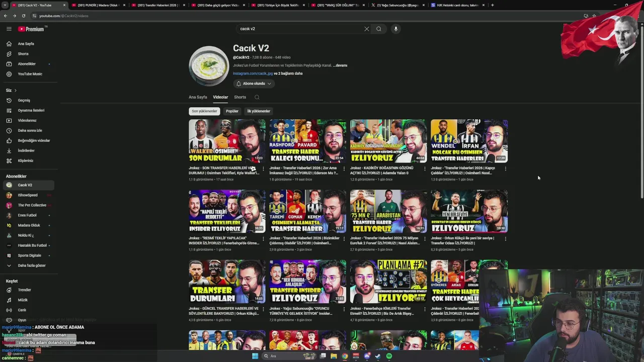The width and height of the screenshot is (644, 362).
Task: Open Shorts from the left sidebar
Action: [24, 54]
